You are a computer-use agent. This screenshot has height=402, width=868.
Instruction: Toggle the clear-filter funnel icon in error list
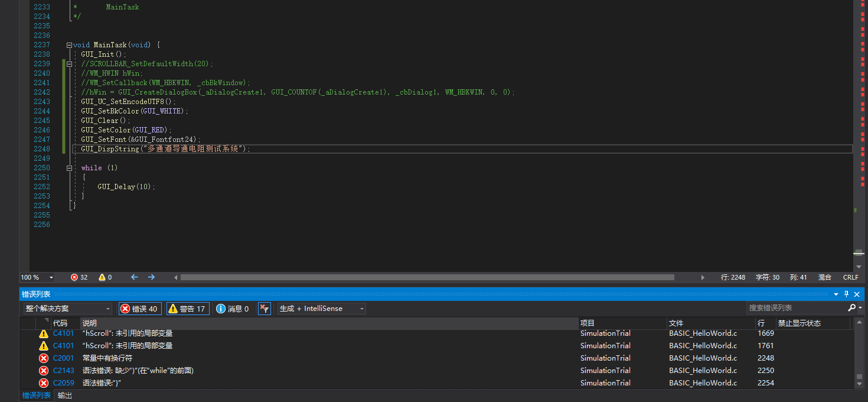(x=264, y=309)
